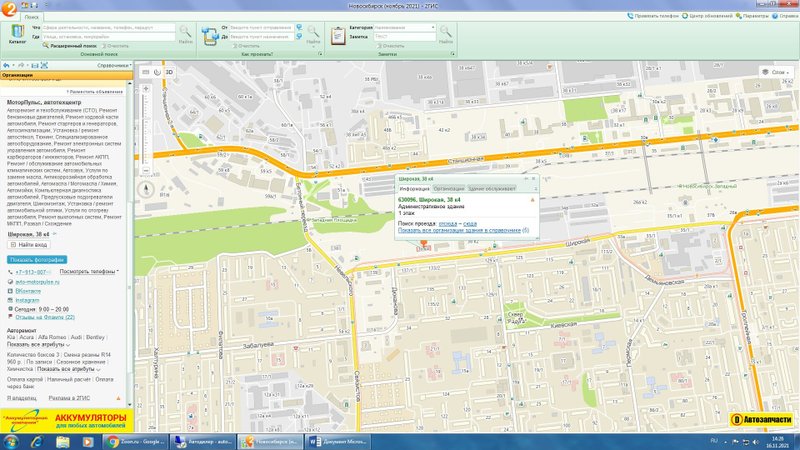
Task: Click the route 'отсюда' link in popup
Action: (448, 224)
